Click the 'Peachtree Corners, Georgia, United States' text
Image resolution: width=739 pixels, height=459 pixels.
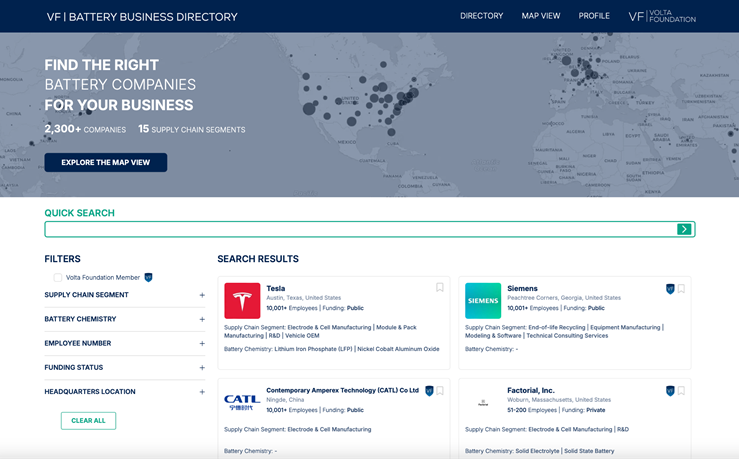click(x=564, y=298)
